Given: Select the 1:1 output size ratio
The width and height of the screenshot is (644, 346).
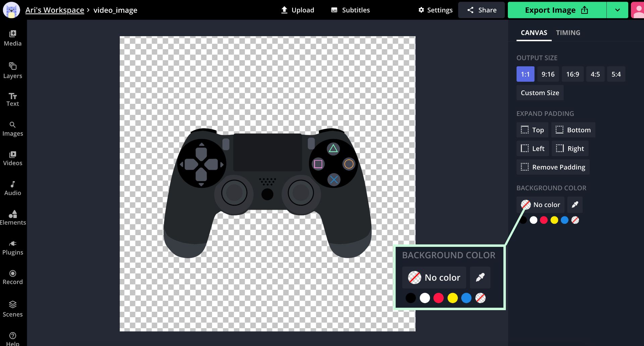Looking at the screenshot, I should [525, 74].
